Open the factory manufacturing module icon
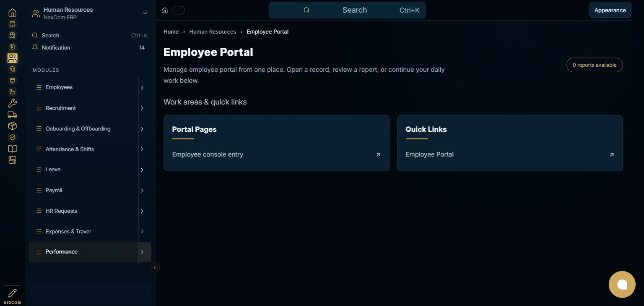The width and height of the screenshot is (644, 306). (12, 92)
